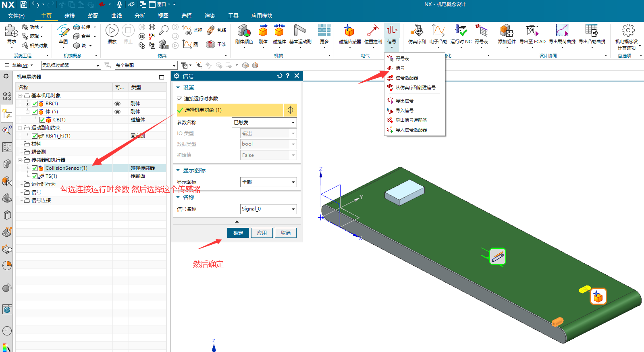Click the 更多 more mechanical tools icon
644x352 pixels.
pyautogui.click(x=324, y=31)
